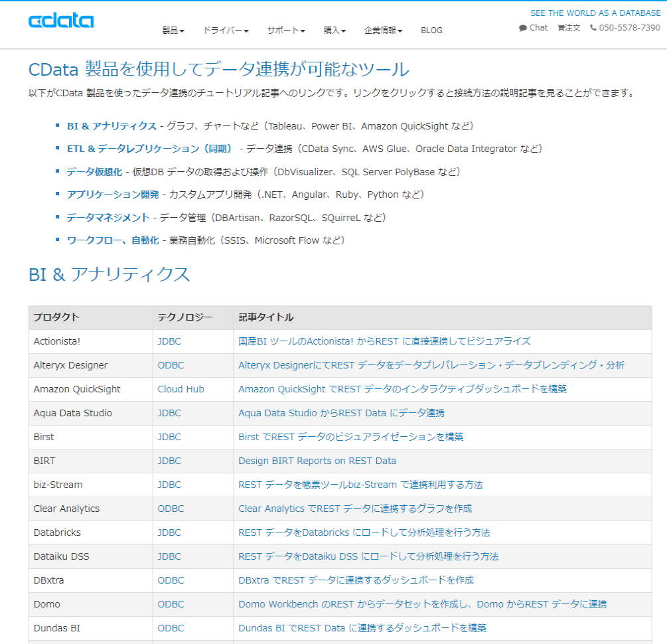The image size is (667, 644).
Task: Open the Clear Analytics graph article
Action: pyautogui.click(x=355, y=509)
